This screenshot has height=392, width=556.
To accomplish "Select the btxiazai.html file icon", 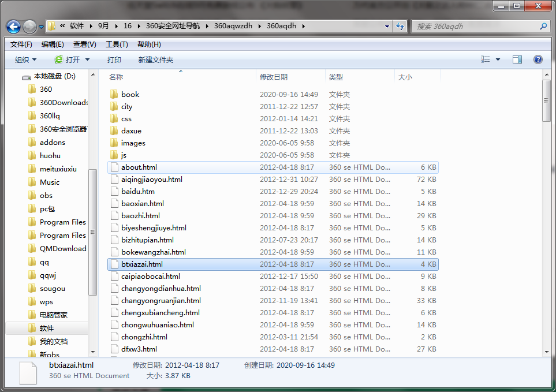I will (114, 264).
